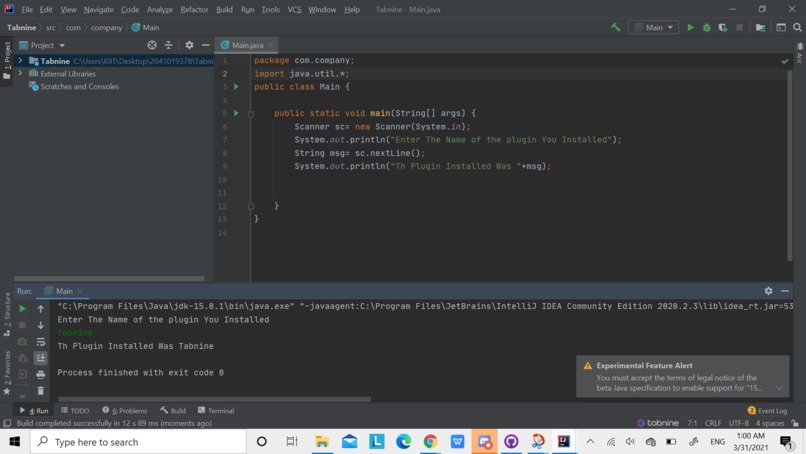Hide the Run tool window
This screenshot has height=454, width=806.
pyautogui.click(x=785, y=291)
